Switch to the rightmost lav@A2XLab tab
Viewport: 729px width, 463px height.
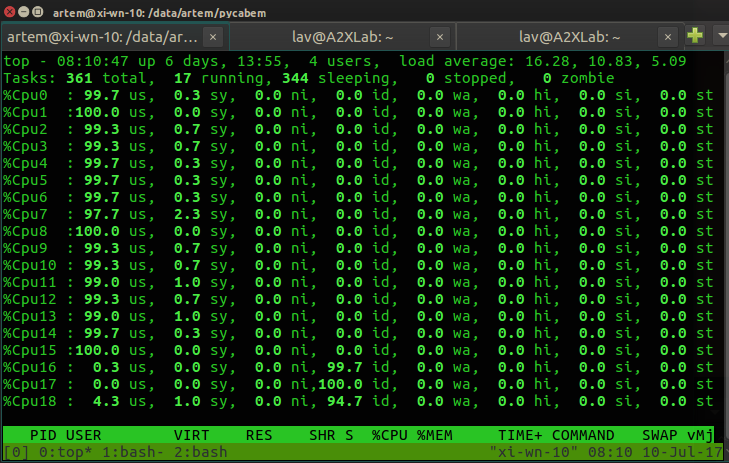[570, 37]
